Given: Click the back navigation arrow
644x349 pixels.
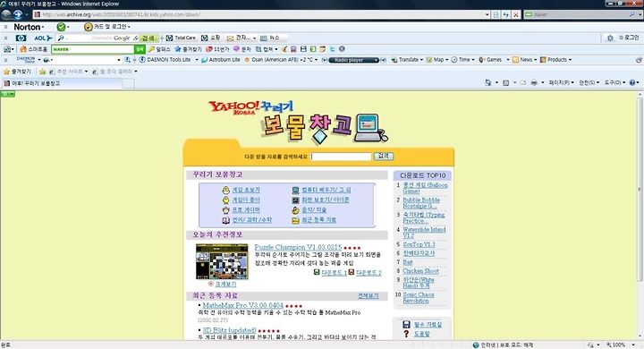Looking at the screenshot, I should [x=6, y=14].
